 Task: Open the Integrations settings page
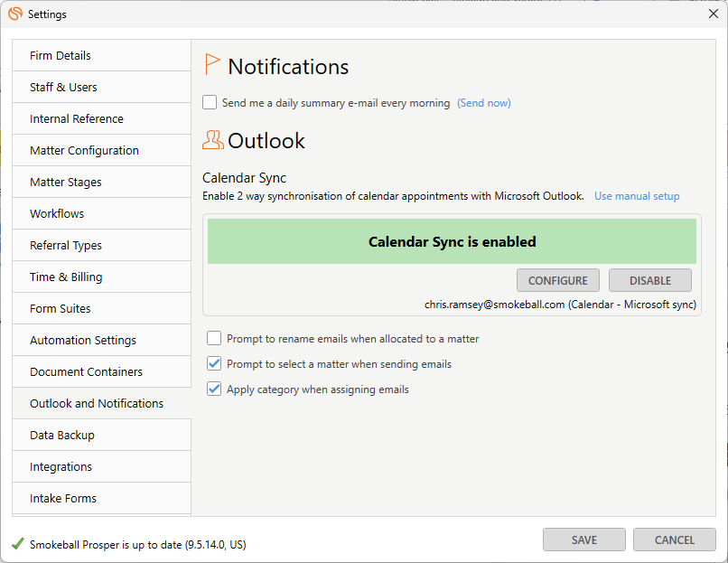click(102, 466)
